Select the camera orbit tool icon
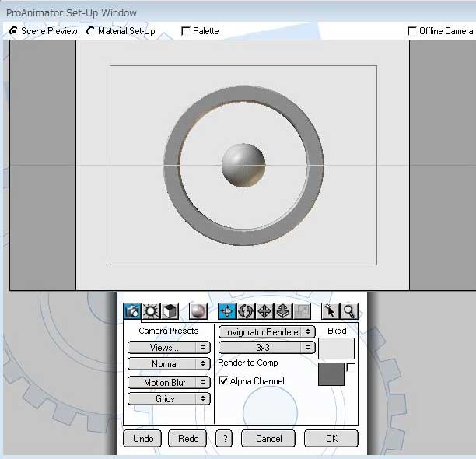Viewport: 476px width, 459px height. [227, 311]
